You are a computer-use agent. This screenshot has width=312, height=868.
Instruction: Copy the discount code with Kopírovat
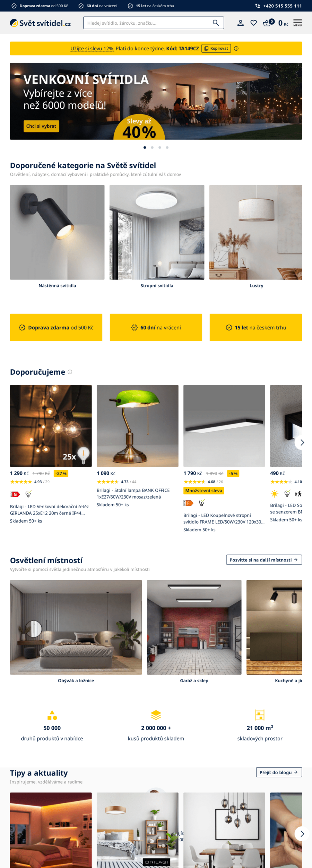[x=216, y=49]
